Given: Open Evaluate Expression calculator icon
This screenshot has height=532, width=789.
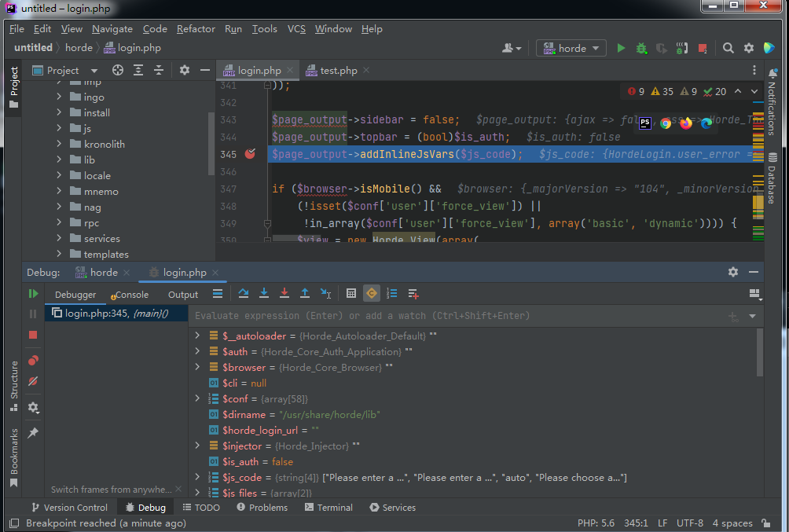Looking at the screenshot, I should (351, 293).
